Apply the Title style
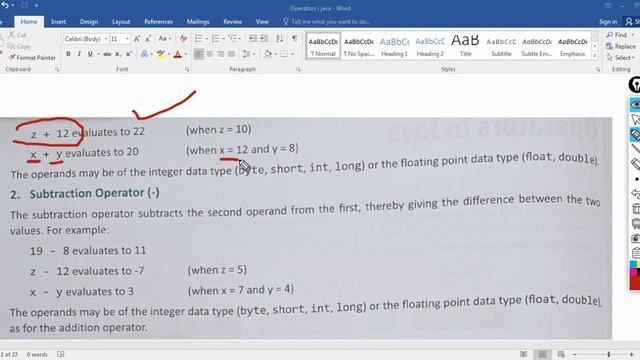Image resolution: width=640 pixels, height=360 pixels. pyautogui.click(x=465, y=46)
